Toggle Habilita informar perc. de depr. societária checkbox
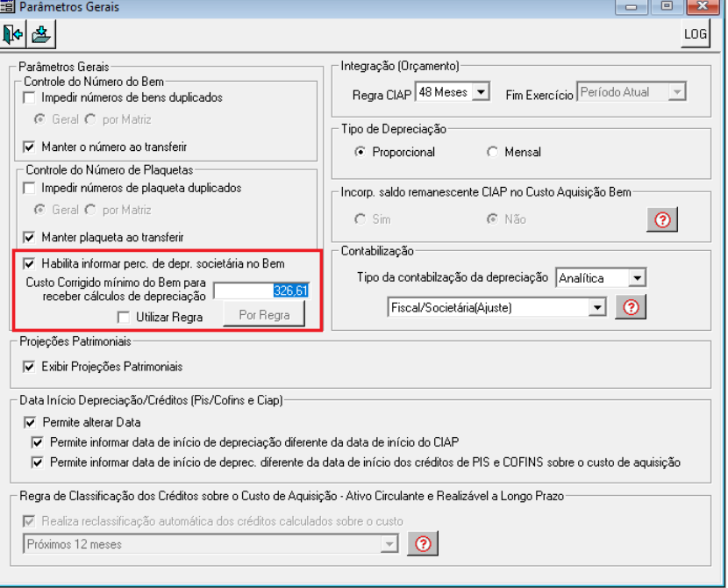The image size is (728, 588). tap(29, 264)
